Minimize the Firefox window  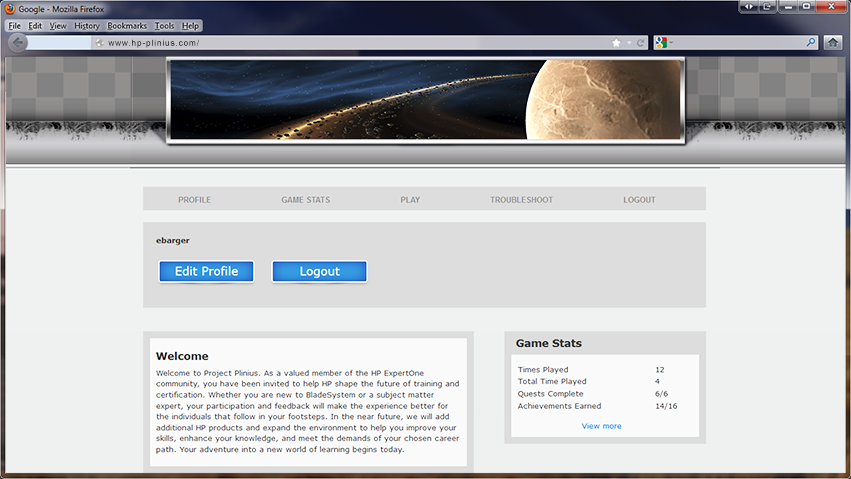pos(788,7)
